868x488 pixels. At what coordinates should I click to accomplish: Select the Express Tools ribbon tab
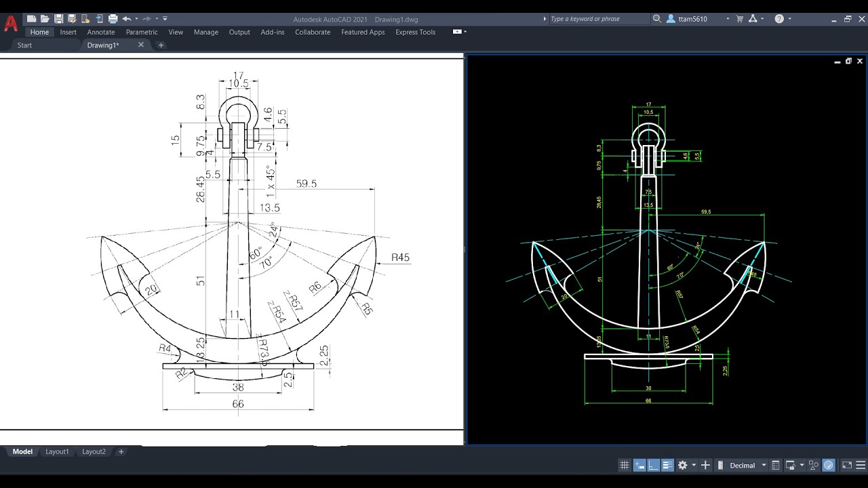416,32
